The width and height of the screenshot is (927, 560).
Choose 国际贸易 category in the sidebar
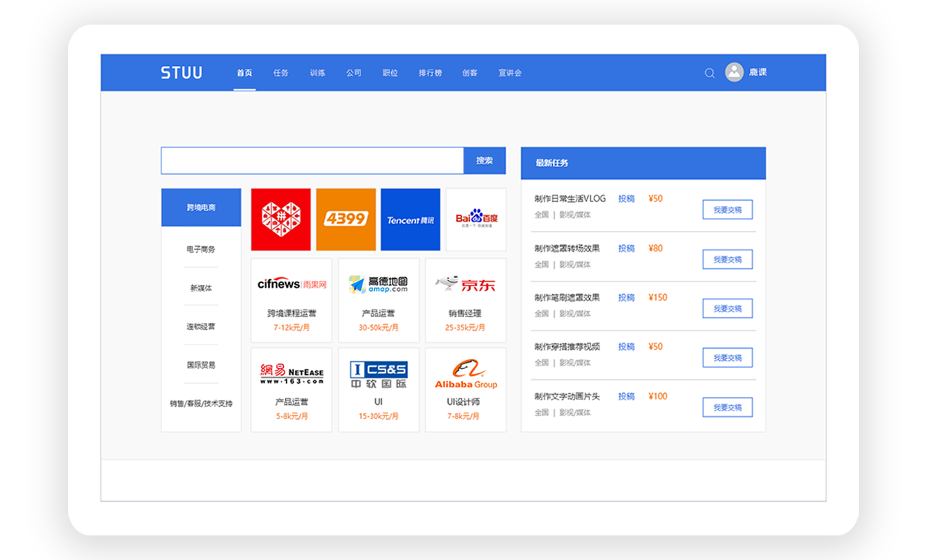click(201, 365)
